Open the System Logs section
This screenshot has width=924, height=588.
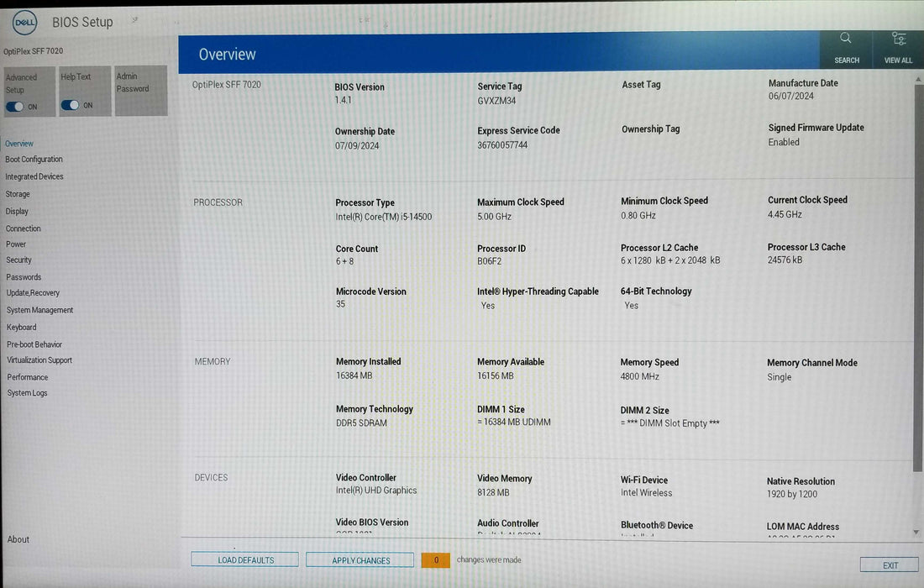27,393
